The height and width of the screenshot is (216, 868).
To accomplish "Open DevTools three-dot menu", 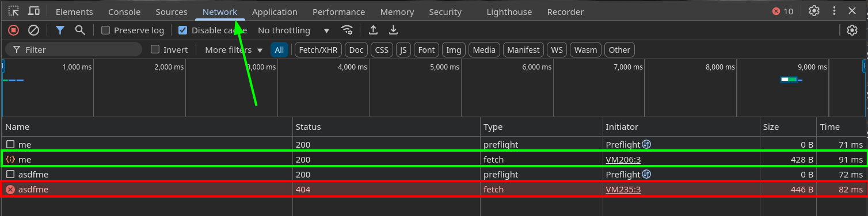I will point(834,11).
